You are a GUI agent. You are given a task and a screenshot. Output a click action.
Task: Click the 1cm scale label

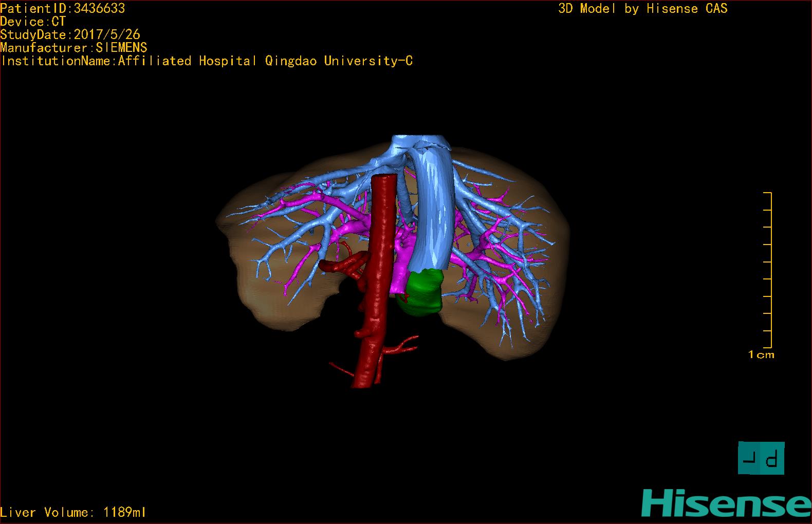click(761, 354)
